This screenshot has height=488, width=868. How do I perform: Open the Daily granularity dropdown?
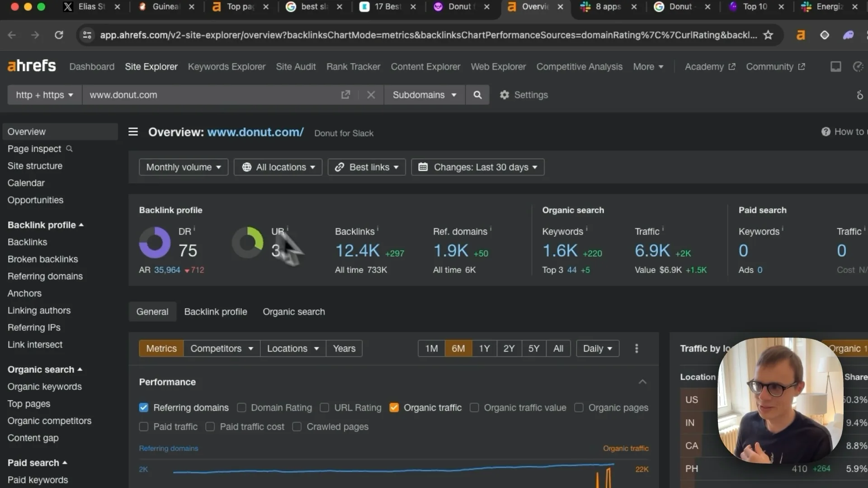coord(597,348)
